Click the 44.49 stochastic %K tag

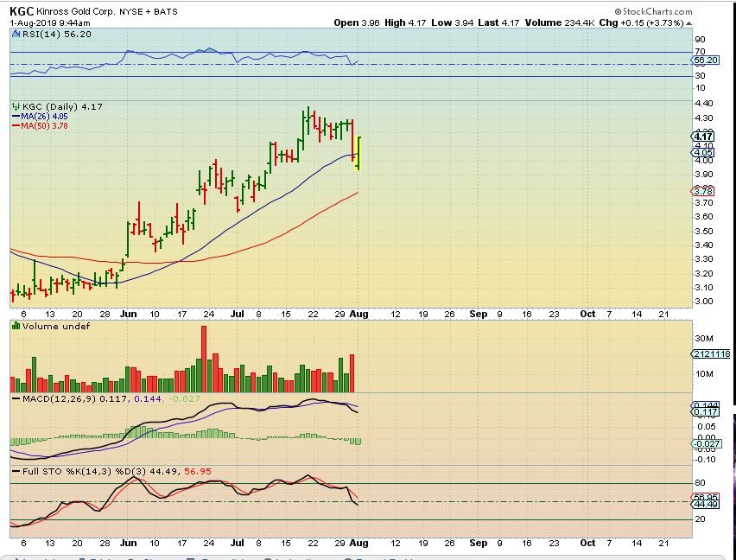click(706, 504)
